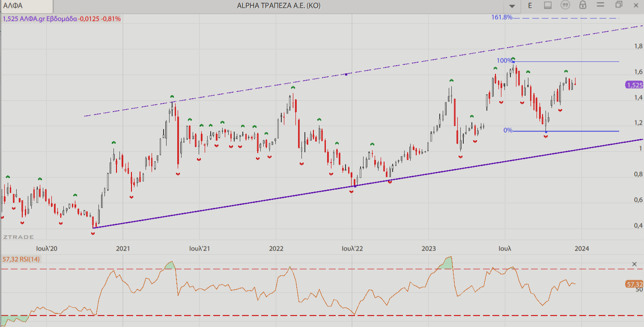This screenshot has width=644, height=327.
Task: Select the 161.8% Fibonacci level label
Action: (502, 18)
